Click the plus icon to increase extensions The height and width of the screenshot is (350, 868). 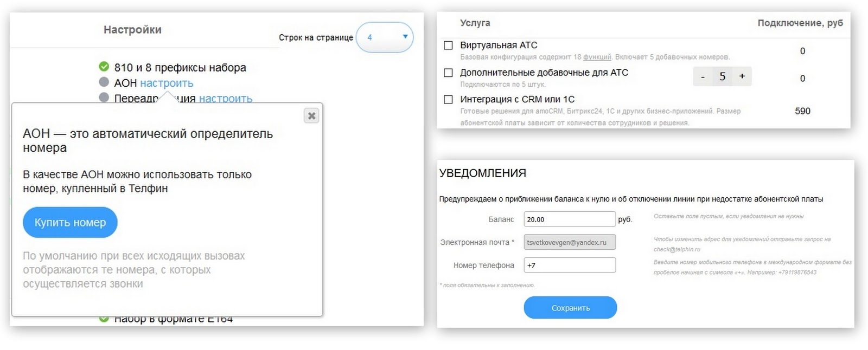742,76
